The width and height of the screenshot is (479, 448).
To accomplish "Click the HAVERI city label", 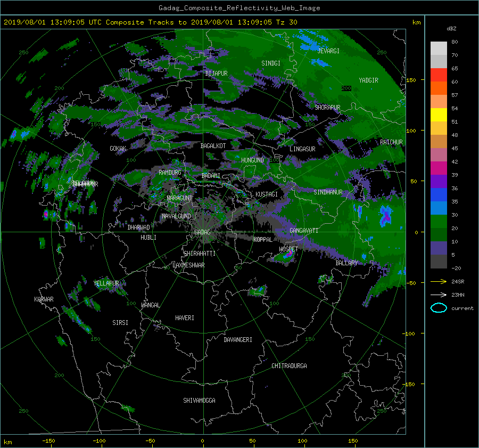I will click(185, 318).
